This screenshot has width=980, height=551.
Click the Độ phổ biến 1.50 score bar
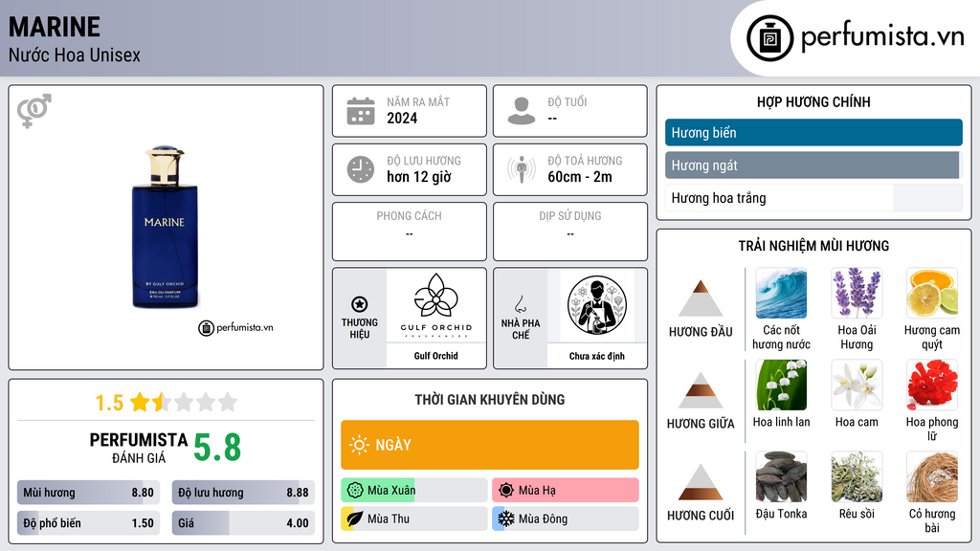[x=89, y=523]
